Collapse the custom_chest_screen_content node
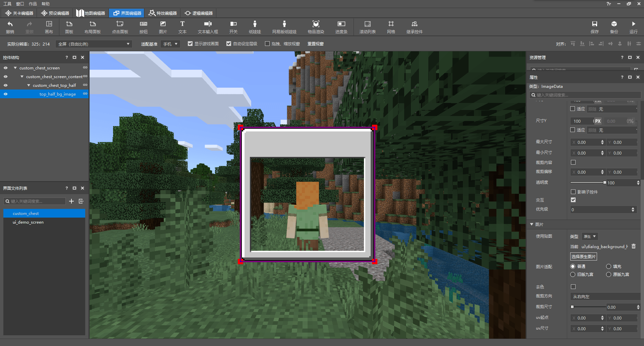This screenshot has width=644, height=346. [x=22, y=76]
